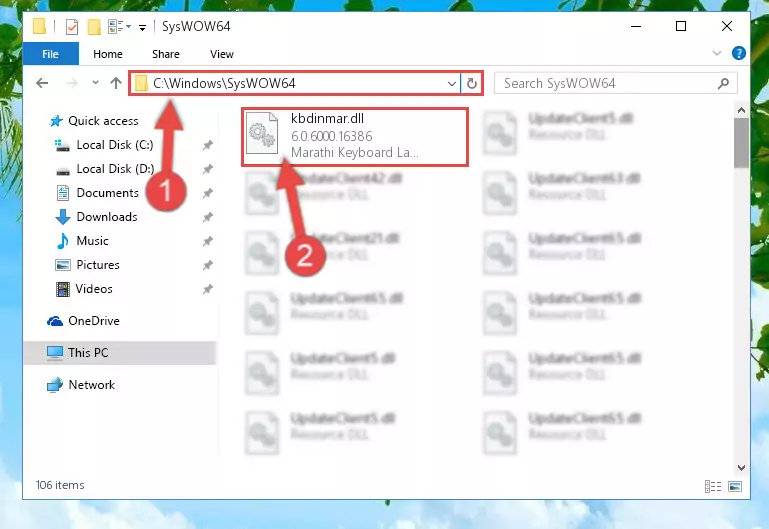Select Quick access in navigation pane
Screen dimensions: 769x529
click(94, 121)
